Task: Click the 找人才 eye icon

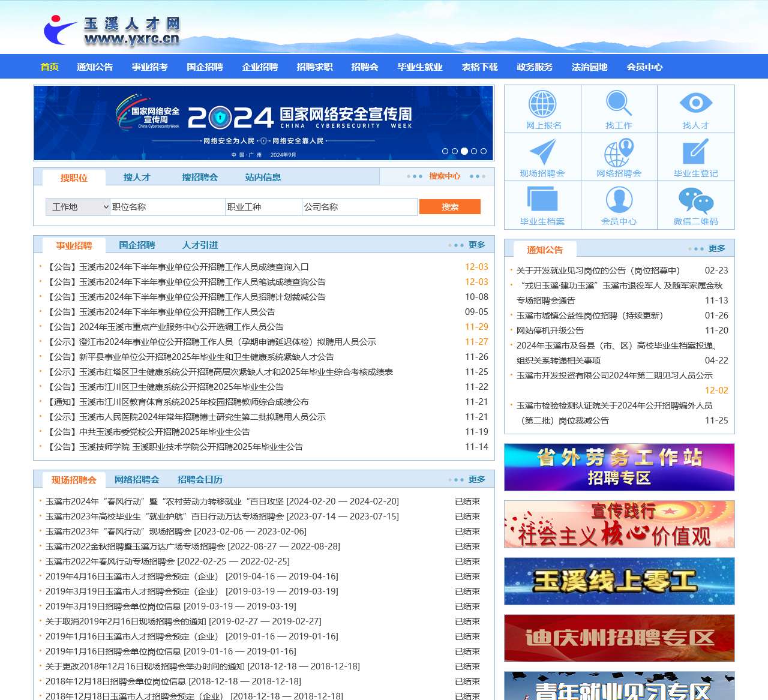Action: point(696,109)
